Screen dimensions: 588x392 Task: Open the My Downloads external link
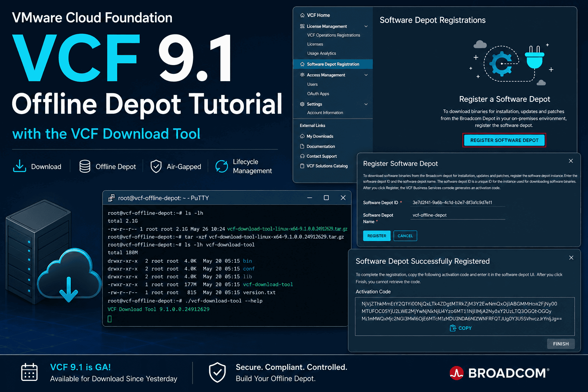click(320, 136)
